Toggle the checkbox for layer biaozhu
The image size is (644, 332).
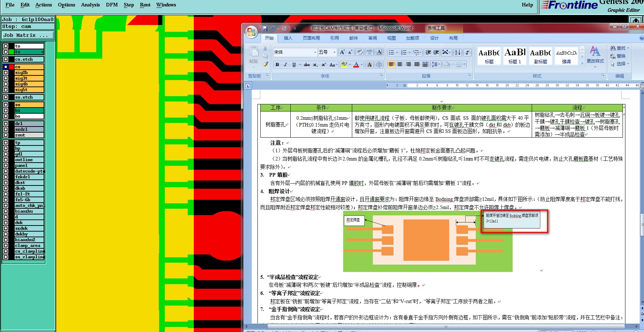tap(6, 211)
